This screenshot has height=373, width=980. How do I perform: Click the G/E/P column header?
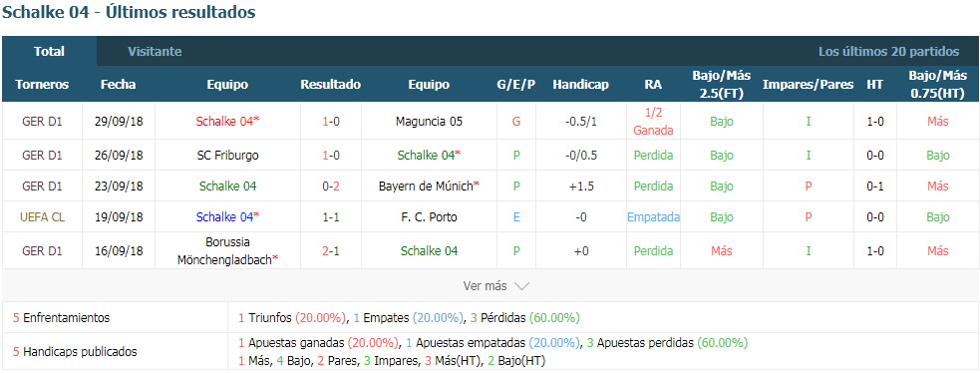click(x=516, y=85)
